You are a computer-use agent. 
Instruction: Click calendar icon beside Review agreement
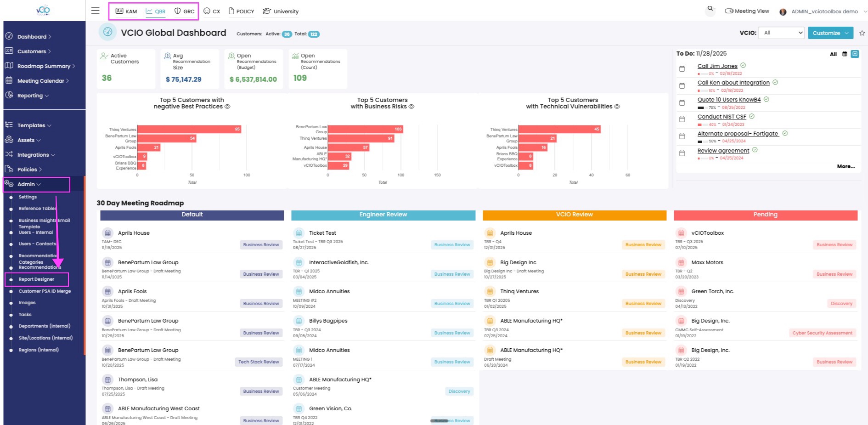(x=682, y=153)
